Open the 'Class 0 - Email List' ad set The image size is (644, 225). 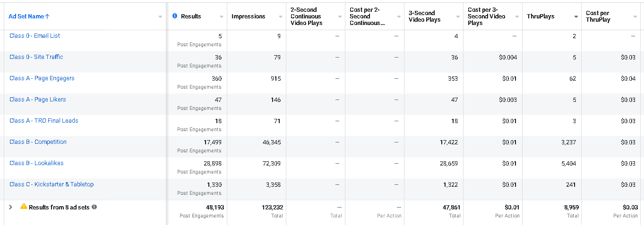[x=35, y=36]
